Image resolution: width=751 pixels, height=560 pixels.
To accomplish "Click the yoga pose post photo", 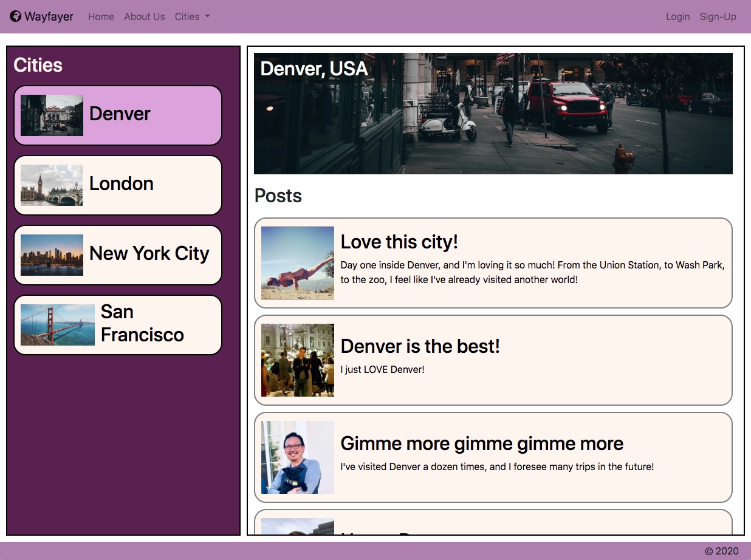I will tap(298, 263).
